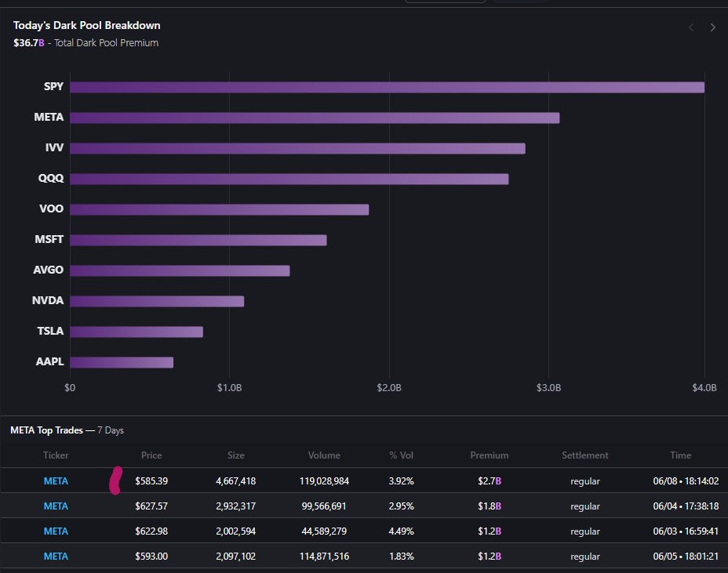728x573 pixels.
Task: Click the NVDA bar
Action: [157, 301]
